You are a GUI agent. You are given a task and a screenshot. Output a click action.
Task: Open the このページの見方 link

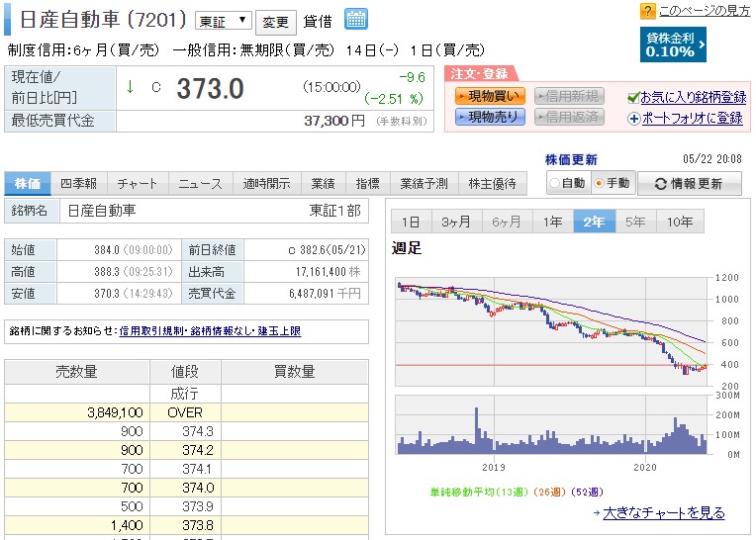click(705, 11)
